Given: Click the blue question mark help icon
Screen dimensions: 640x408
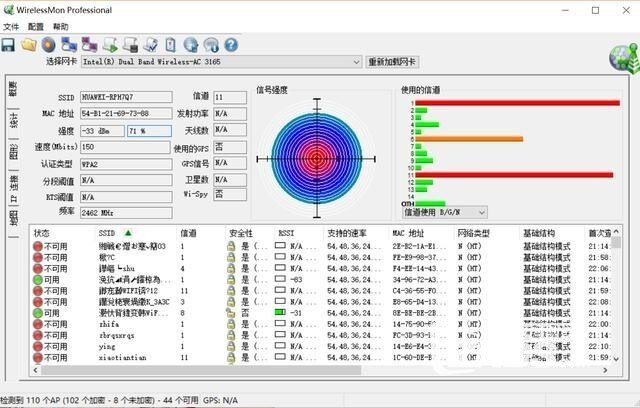Looking at the screenshot, I should [x=231, y=45].
